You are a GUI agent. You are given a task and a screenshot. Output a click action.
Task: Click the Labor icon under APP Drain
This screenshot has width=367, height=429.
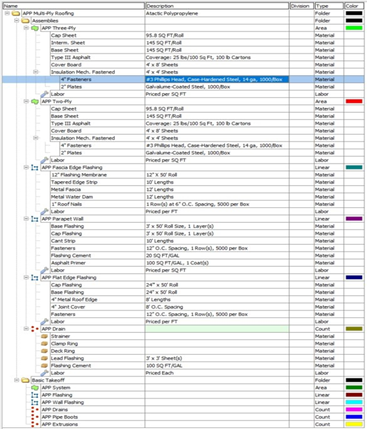[45, 373]
